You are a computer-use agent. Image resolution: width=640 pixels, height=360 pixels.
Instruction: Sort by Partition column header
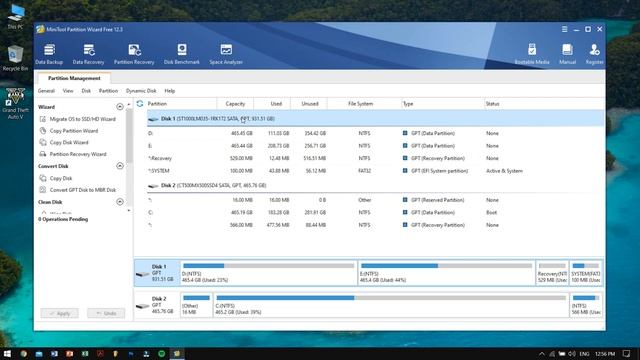click(x=182, y=104)
